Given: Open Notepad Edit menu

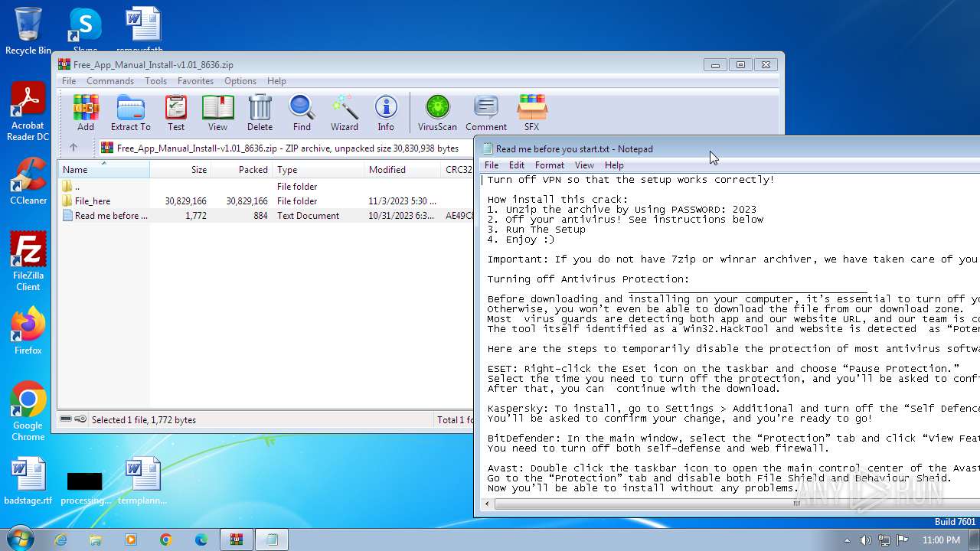Looking at the screenshot, I should 517,165.
